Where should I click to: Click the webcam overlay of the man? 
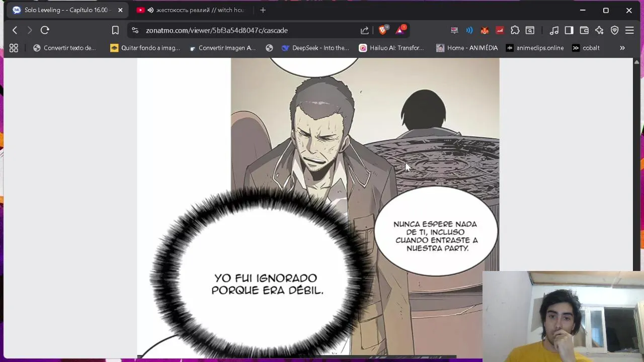[563, 316]
